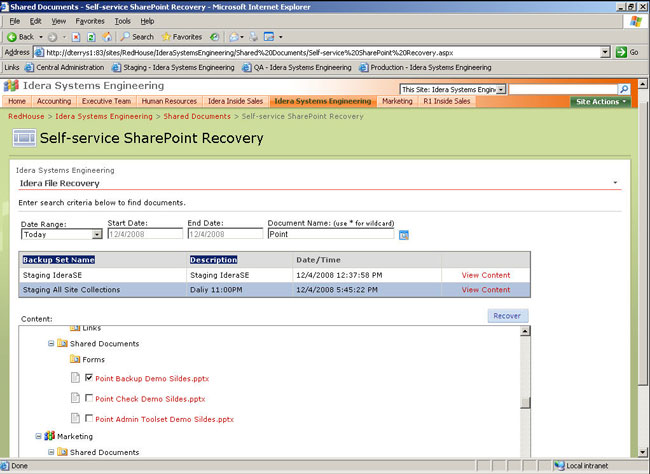The height and width of the screenshot is (474, 650).
Task: Switch to the Home tab
Action: coord(17,101)
